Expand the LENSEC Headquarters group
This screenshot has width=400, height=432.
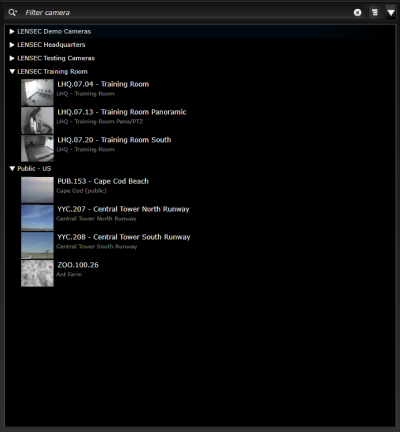[12, 45]
